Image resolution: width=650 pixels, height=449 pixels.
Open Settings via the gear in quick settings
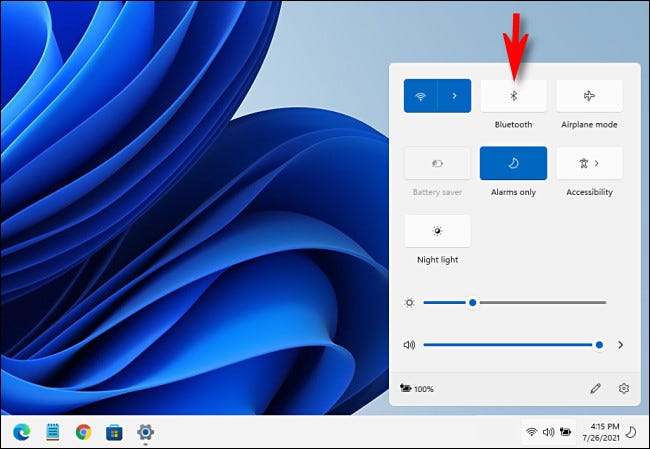623,388
